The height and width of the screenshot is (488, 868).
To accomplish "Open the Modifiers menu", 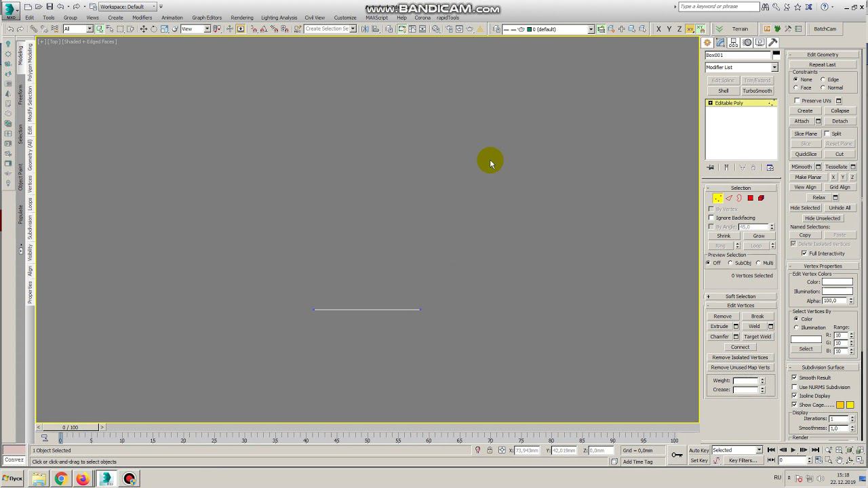I will pos(142,18).
